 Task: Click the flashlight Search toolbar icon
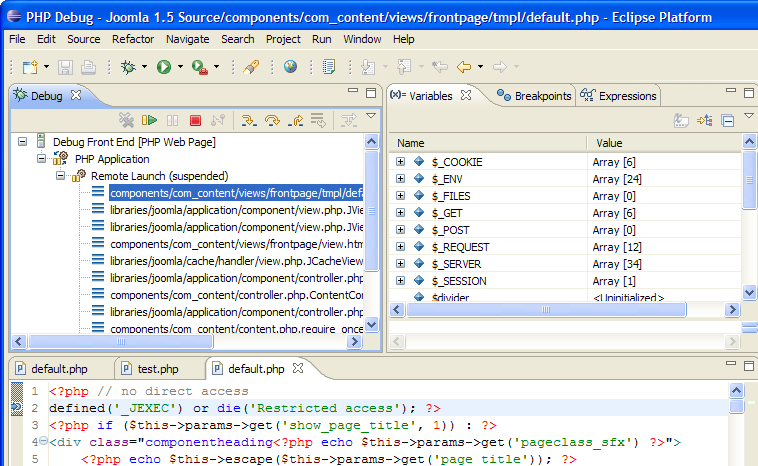[x=251, y=67]
